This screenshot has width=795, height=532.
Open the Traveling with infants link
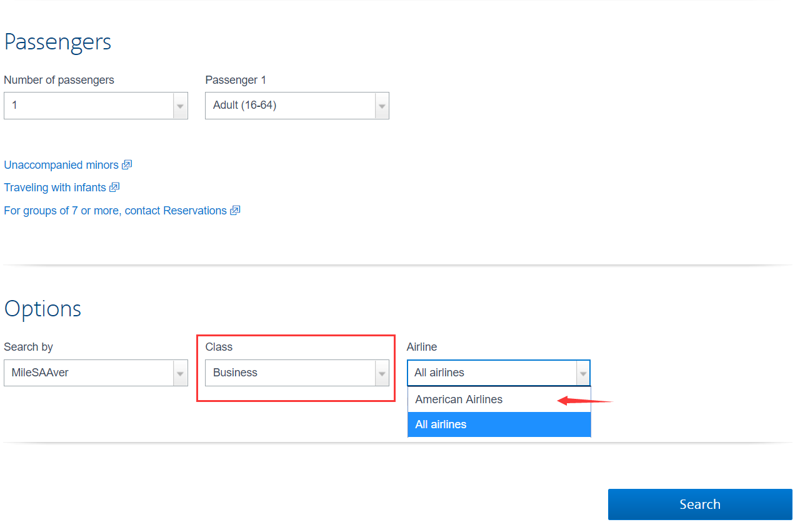pyautogui.click(x=55, y=188)
